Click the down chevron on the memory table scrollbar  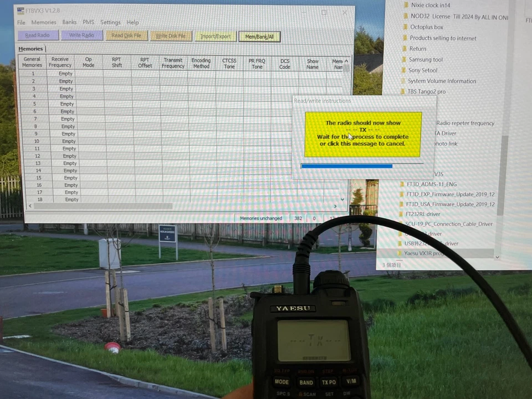click(342, 199)
